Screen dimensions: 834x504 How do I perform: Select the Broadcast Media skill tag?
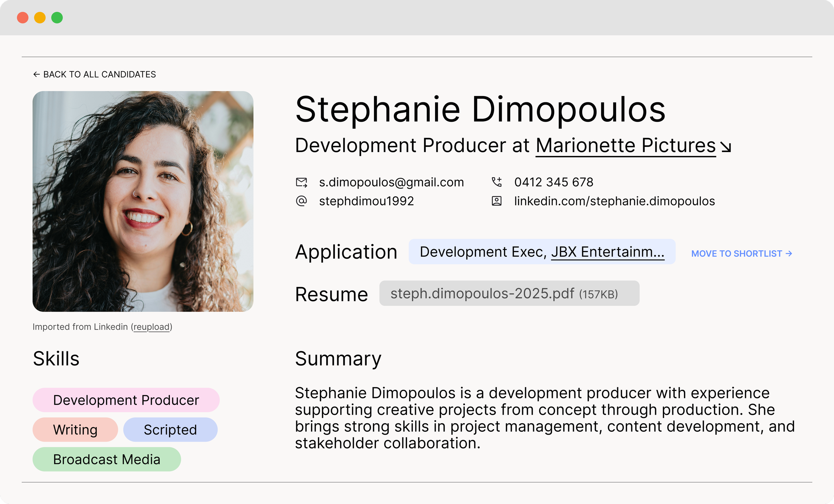coord(107,459)
